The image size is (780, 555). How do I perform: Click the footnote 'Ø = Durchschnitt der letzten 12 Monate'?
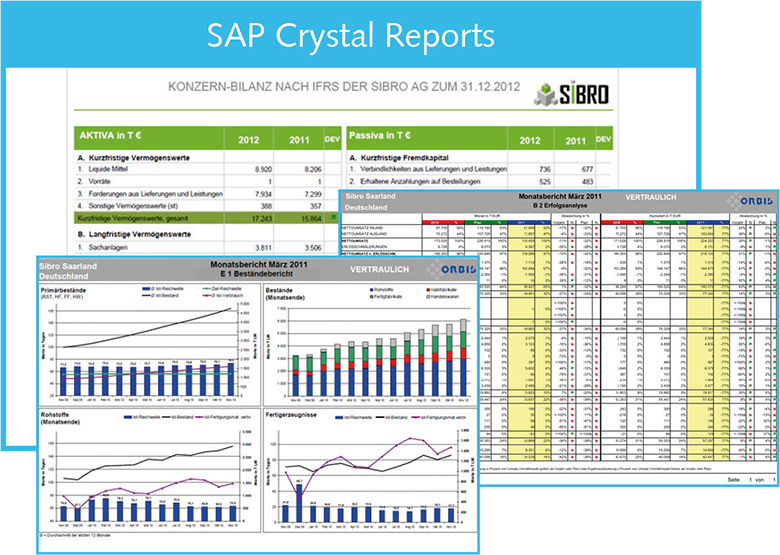tap(76, 536)
